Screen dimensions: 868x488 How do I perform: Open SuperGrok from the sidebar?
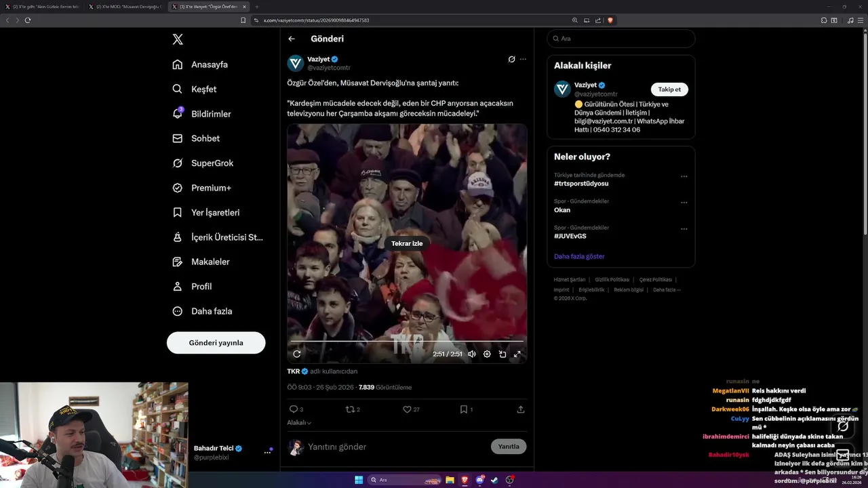(x=203, y=163)
